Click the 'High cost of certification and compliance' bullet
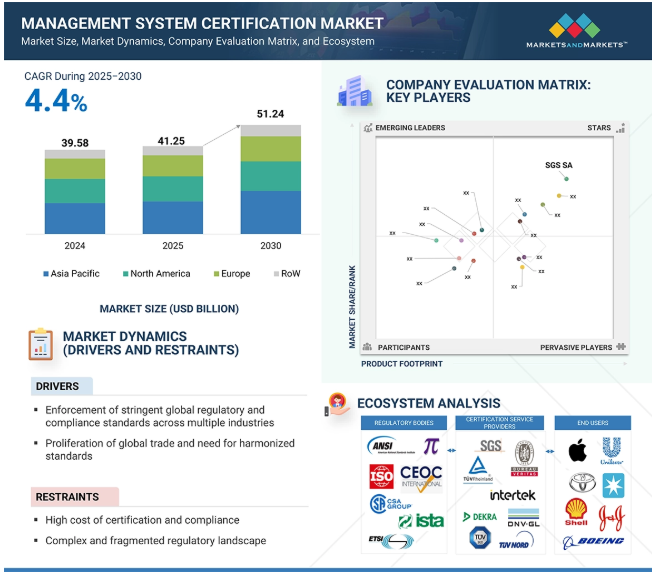Screen dimensions: 652x574 [142, 520]
